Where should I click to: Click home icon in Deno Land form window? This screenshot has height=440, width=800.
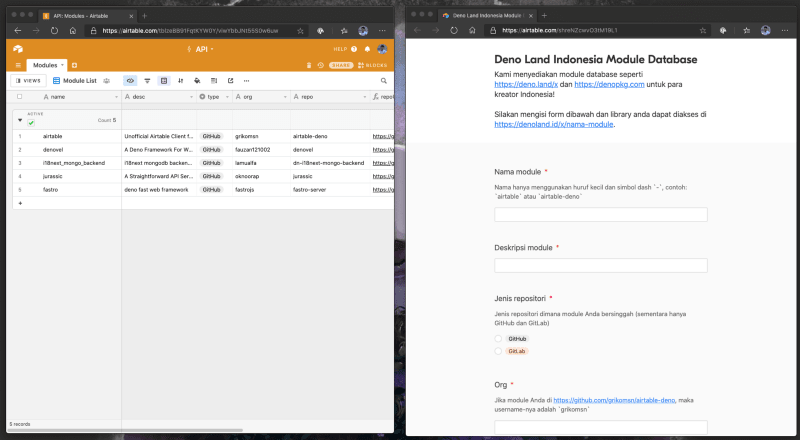[472, 31]
